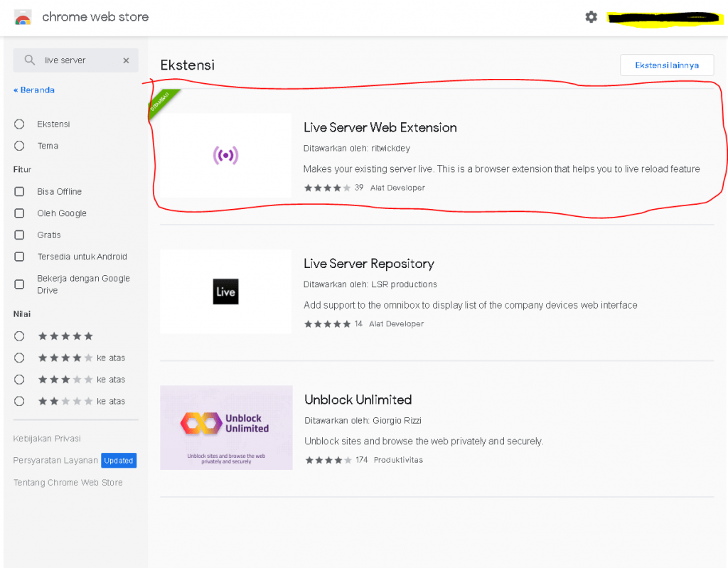Image resolution: width=728 pixels, height=568 pixels.
Task: Click the Ekstensi section heading
Action: (187, 65)
